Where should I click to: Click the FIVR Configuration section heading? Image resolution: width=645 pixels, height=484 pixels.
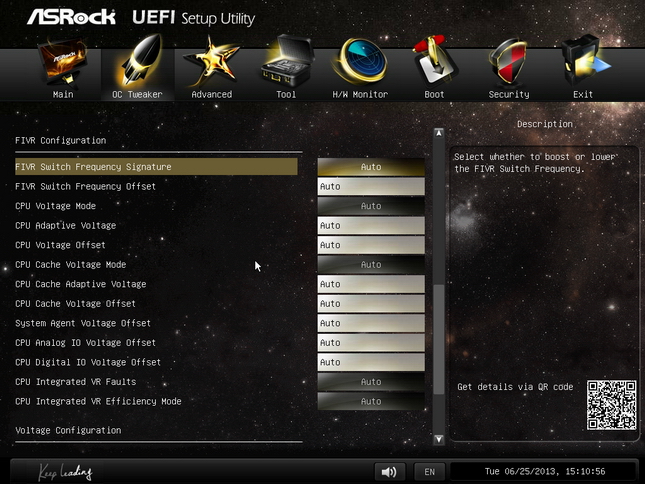[x=61, y=141]
